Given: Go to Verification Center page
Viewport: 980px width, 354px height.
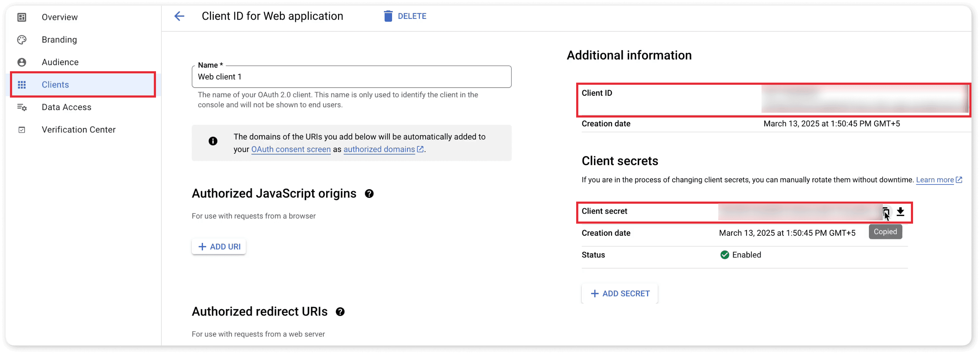Looking at the screenshot, I should [x=78, y=130].
